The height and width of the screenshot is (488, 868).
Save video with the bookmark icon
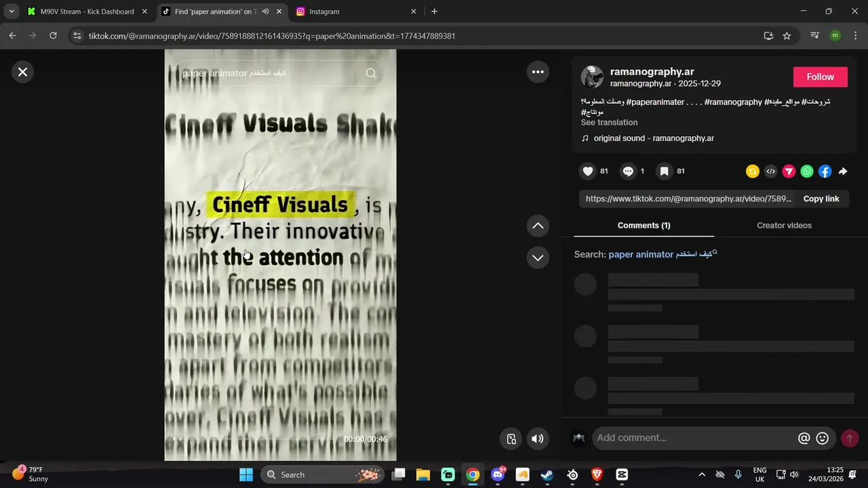pyautogui.click(x=665, y=171)
